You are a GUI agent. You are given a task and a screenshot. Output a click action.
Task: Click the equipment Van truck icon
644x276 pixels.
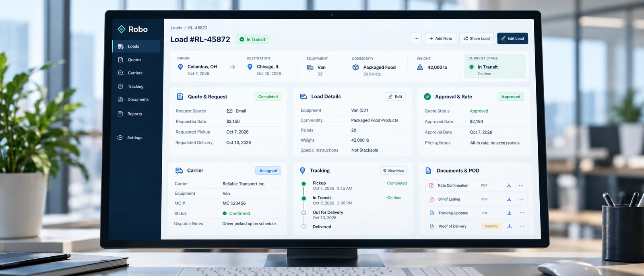(310, 68)
